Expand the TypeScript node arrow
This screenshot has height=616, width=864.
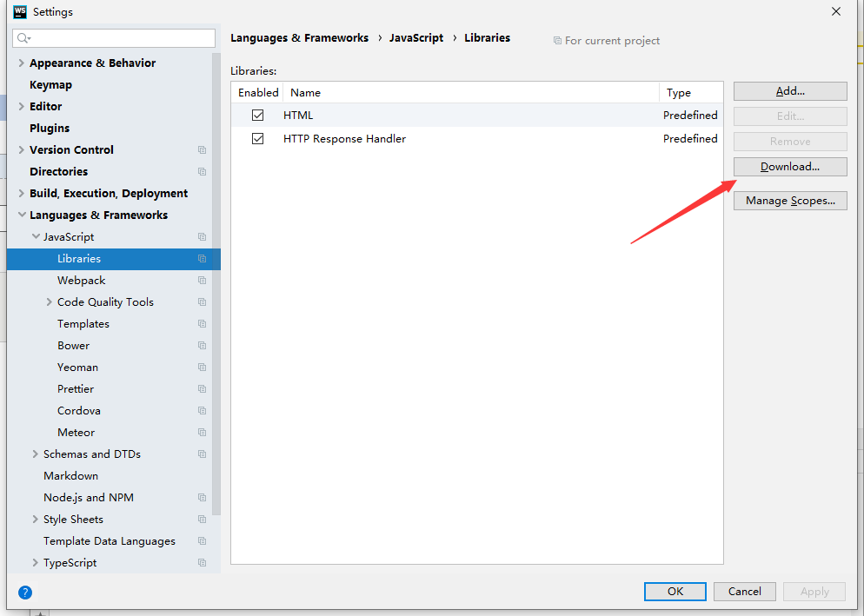coord(36,562)
